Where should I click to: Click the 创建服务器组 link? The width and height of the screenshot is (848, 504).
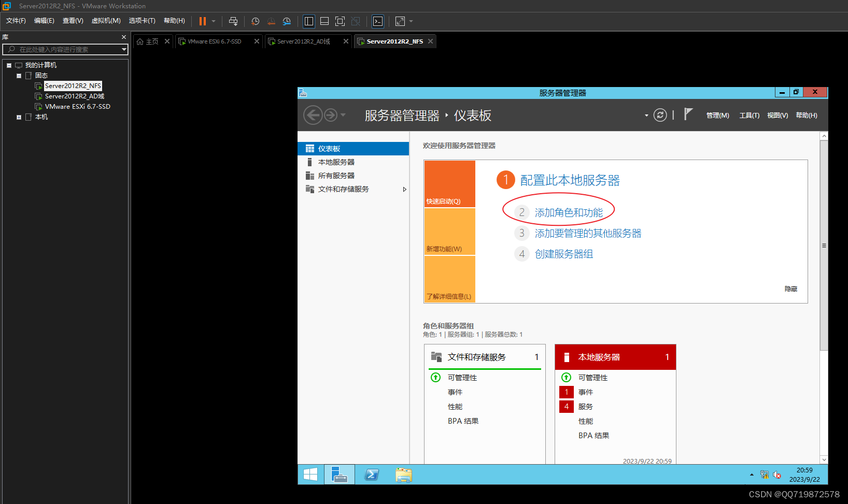click(x=564, y=254)
